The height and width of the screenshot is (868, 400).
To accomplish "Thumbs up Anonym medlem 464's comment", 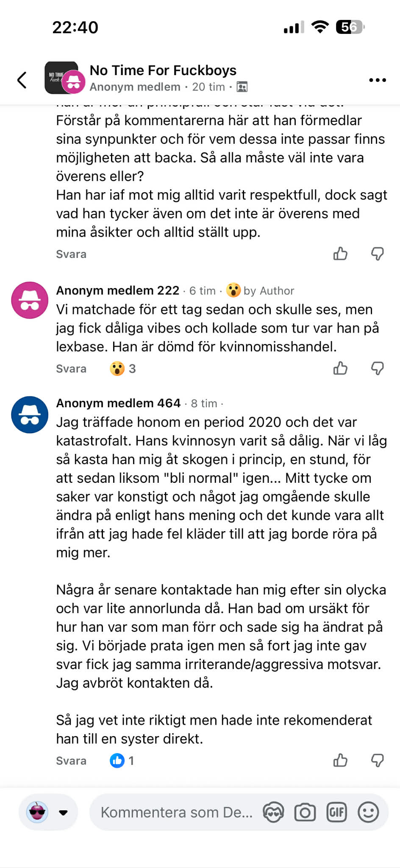I will click(340, 760).
